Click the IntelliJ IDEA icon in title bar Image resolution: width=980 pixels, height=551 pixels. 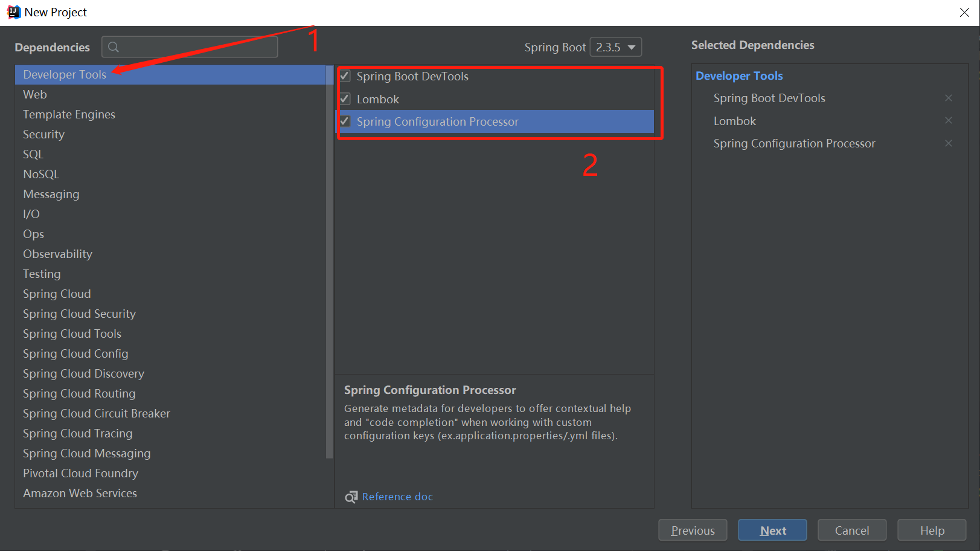13,12
